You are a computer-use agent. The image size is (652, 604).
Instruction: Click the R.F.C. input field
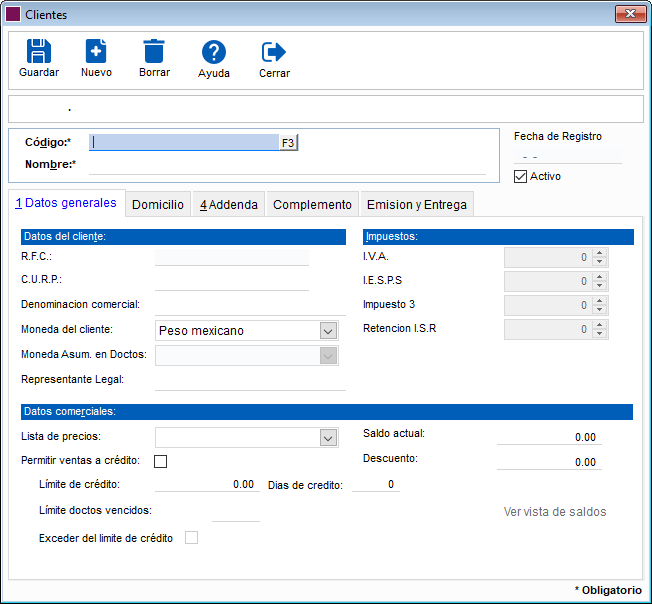[232, 256]
